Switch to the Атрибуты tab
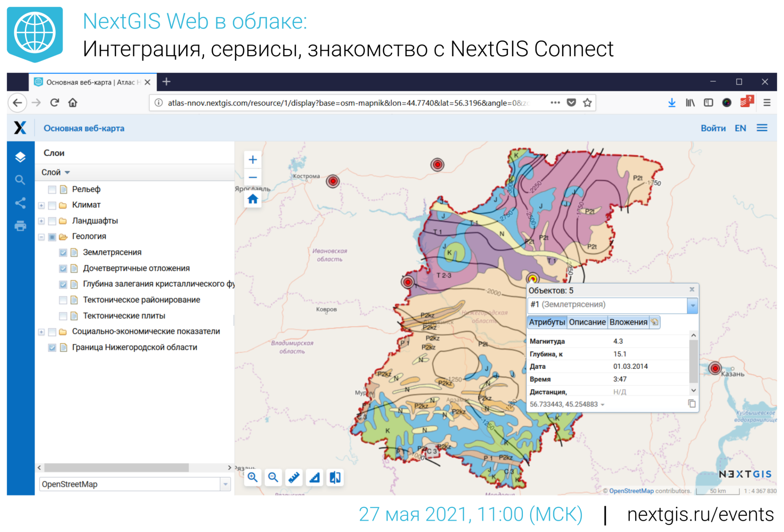This screenshot has width=784, height=532. pos(547,322)
